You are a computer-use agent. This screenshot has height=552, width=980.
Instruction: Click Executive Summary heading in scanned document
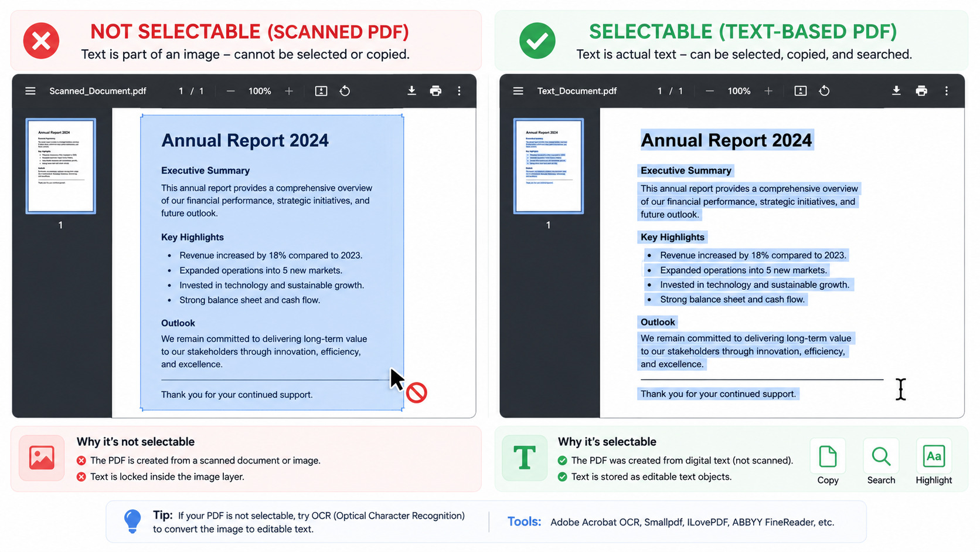coord(206,171)
